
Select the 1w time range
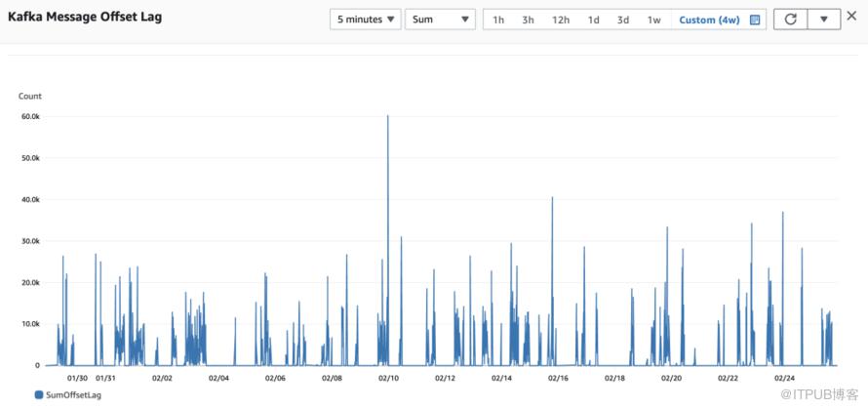tap(654, 20)
